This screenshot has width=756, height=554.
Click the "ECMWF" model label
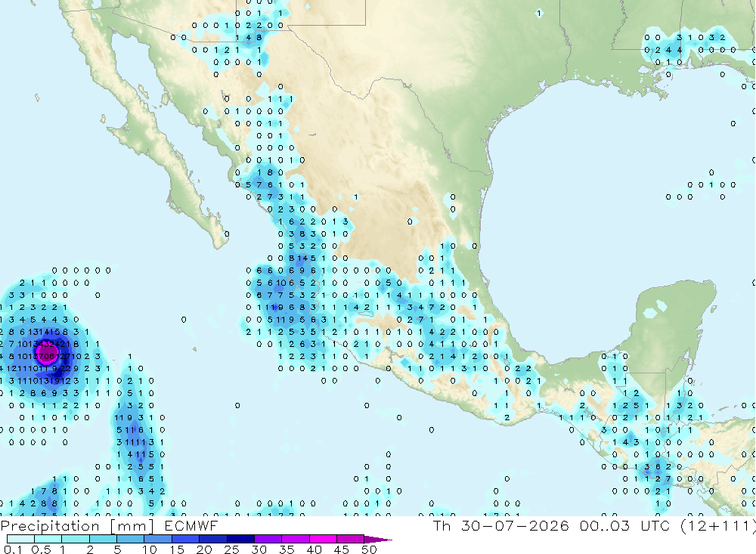(x=191, y=526)
